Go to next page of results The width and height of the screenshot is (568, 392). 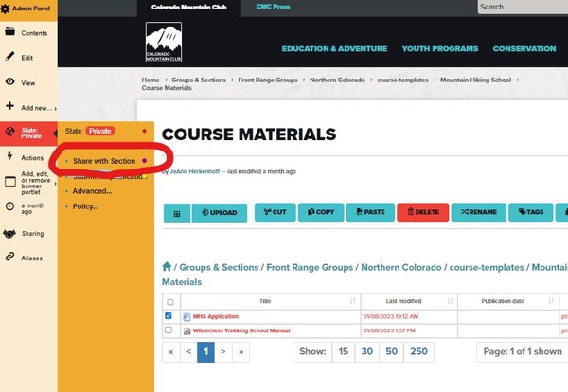223,352
